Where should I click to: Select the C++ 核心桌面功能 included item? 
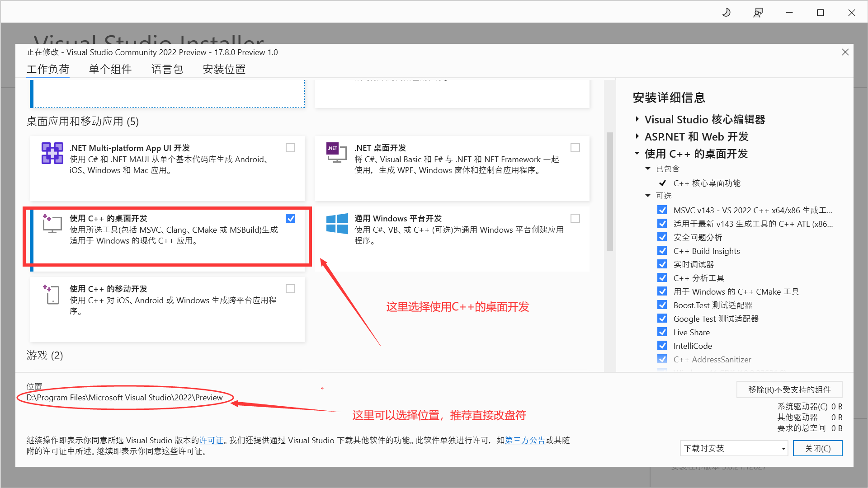click(707, 183)
